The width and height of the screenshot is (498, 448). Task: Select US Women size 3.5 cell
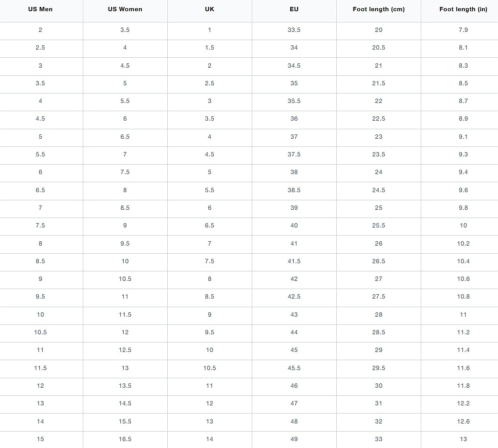pos(125,30)
